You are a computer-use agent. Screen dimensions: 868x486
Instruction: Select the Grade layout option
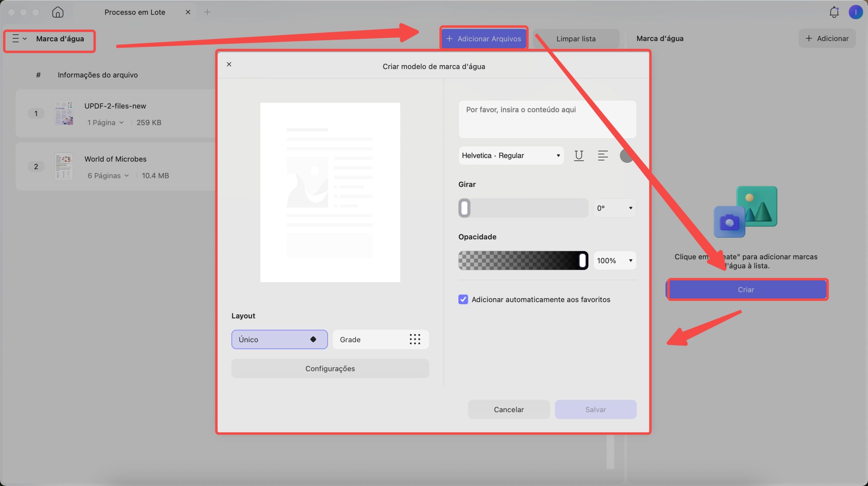(x=381, y=339)
